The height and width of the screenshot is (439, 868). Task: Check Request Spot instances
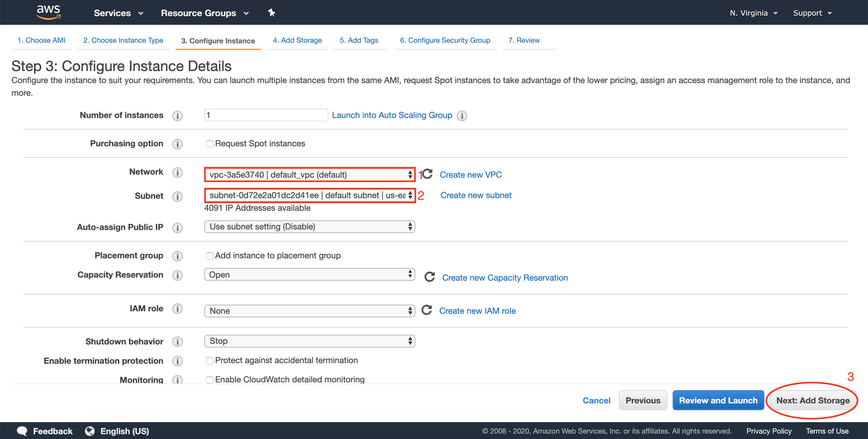click(209, 144)
